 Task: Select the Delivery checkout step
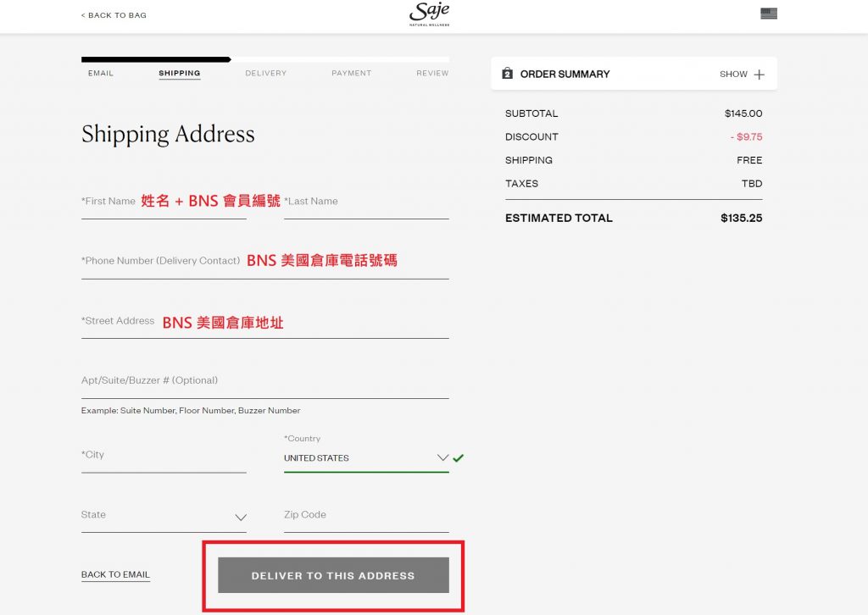(x=266, y=74)
